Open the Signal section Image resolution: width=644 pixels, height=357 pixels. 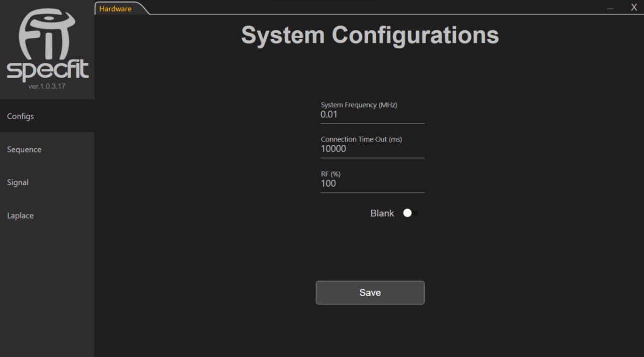[x=18, y=183]
